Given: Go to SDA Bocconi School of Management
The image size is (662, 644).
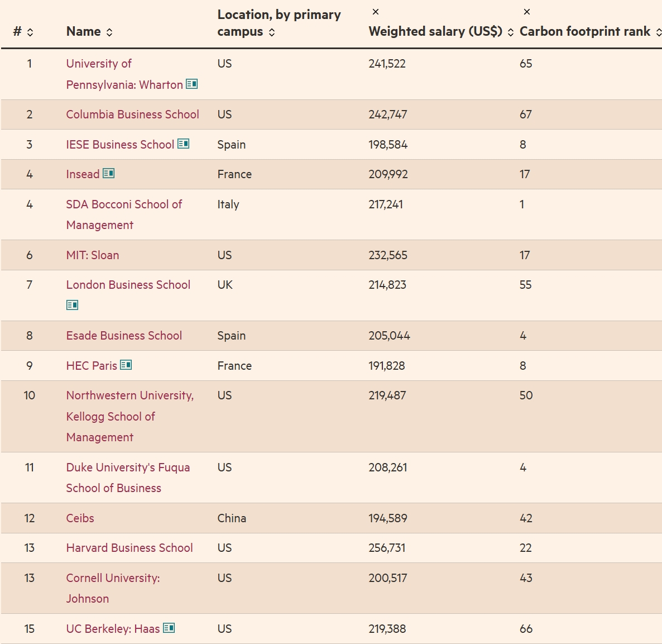Looking at the screenshot, I should point(124,214).
